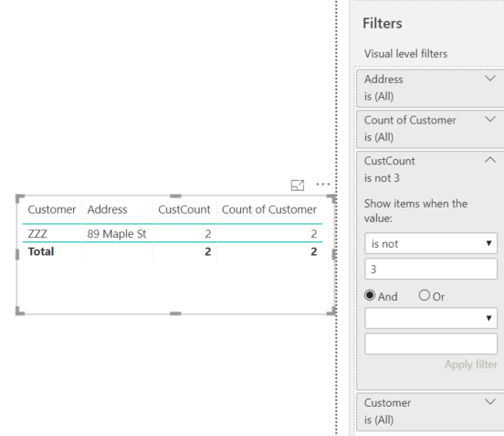The image size is (504, 436).
Task: Open the empty second condition dropdown
Action: pos(431,318)
